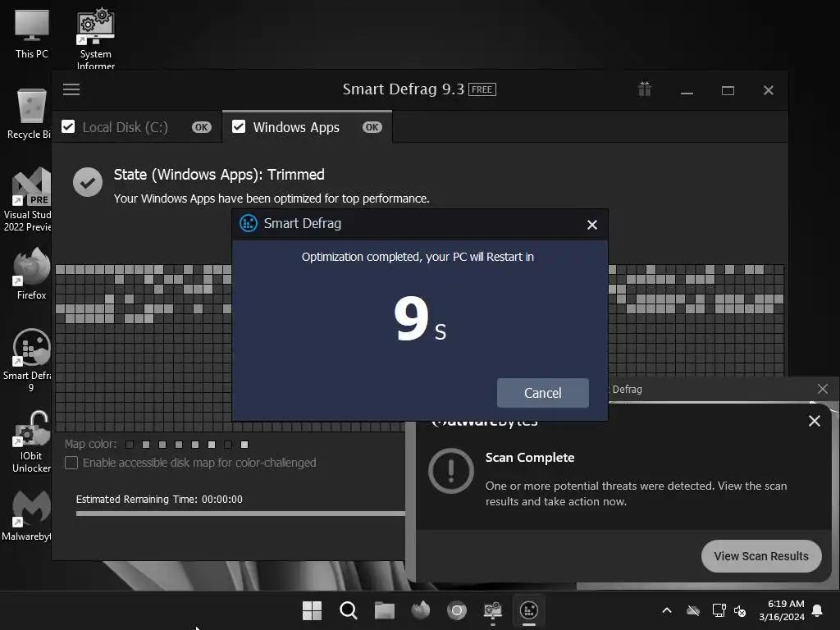
Task: Open System Informer desktop shortcut
Action: point(95,38)
